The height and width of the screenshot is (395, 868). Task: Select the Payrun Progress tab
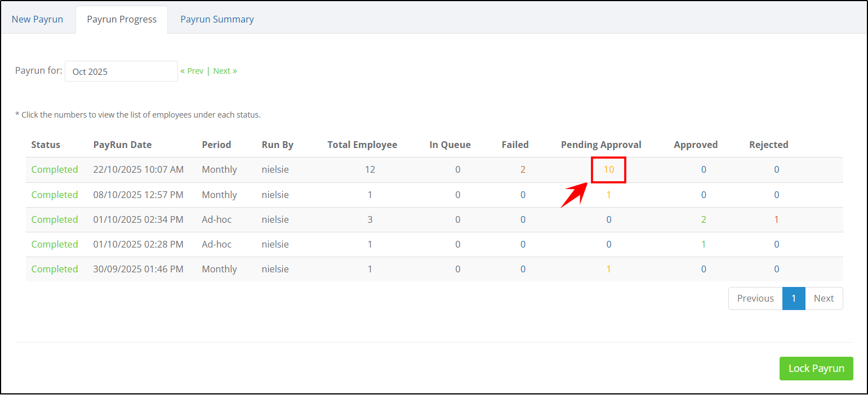pyautogui.click(x=122, y=19)
